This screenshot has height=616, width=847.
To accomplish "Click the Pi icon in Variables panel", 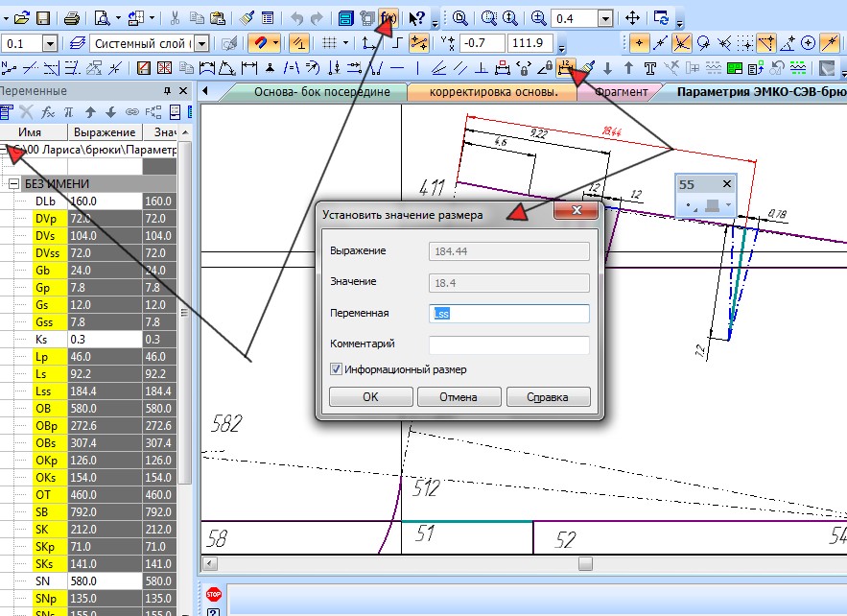I will click(x=67, y=112).
